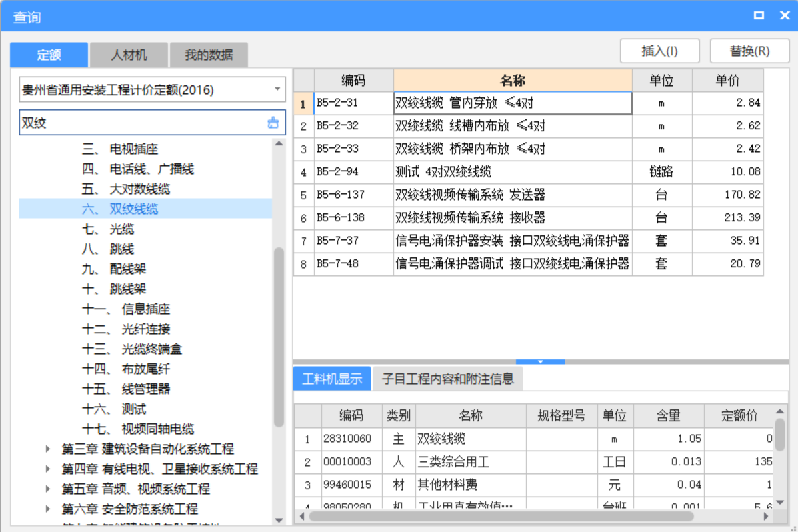Open 子目工程内容和附注信息 tab

coord(448,379)
